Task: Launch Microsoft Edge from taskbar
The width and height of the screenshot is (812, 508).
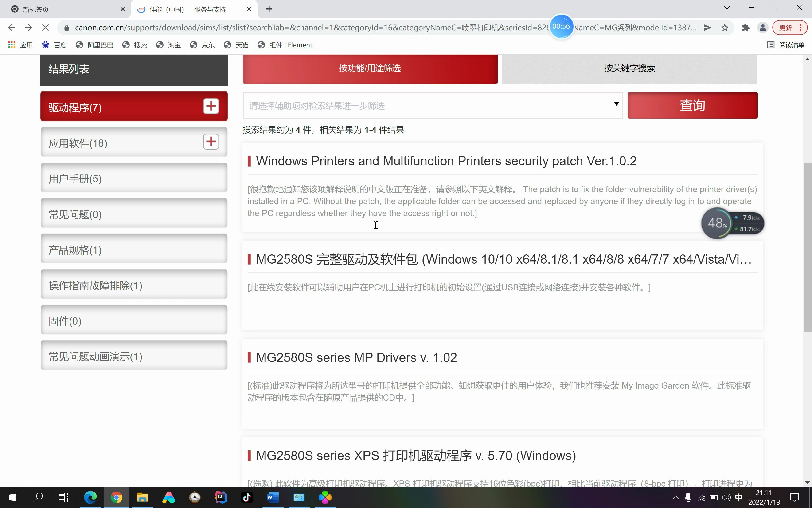Action: pos(90,497)
